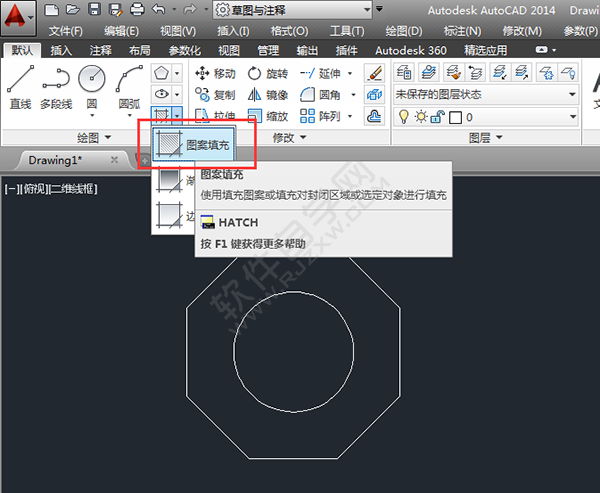Screen dimensions: 600x493
Task: Select the Copy (复制) tool
Action: tap(215, 95)
